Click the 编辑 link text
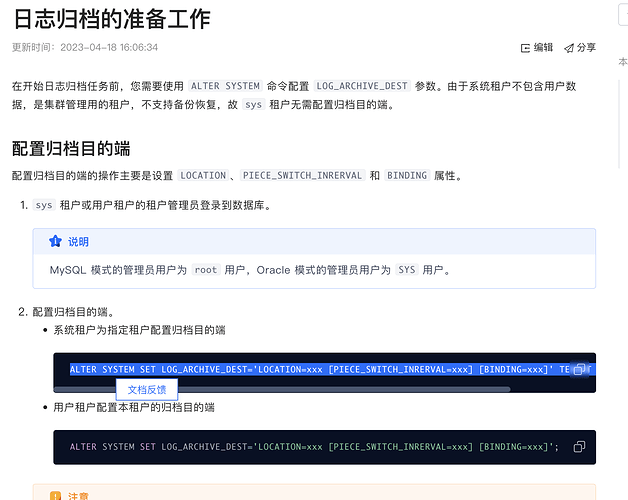 tap(543, 48)
